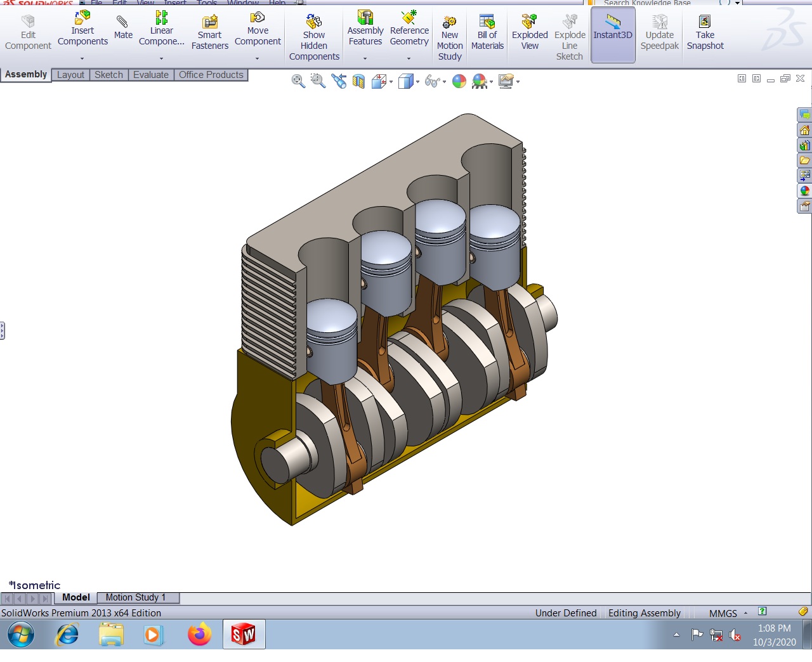812x662 pixels.
Task: Create an Exploded View
Action: click(x=530, y=32)
